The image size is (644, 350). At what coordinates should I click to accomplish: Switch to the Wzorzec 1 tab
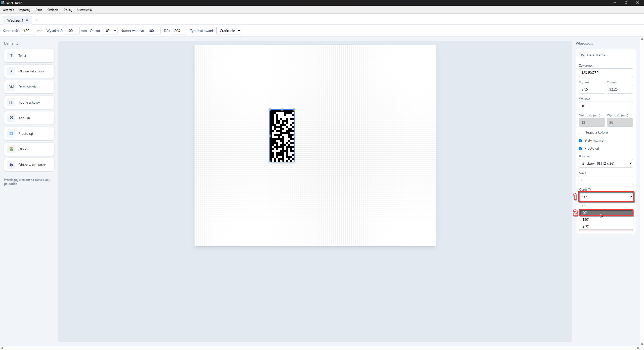click(17, 20)
